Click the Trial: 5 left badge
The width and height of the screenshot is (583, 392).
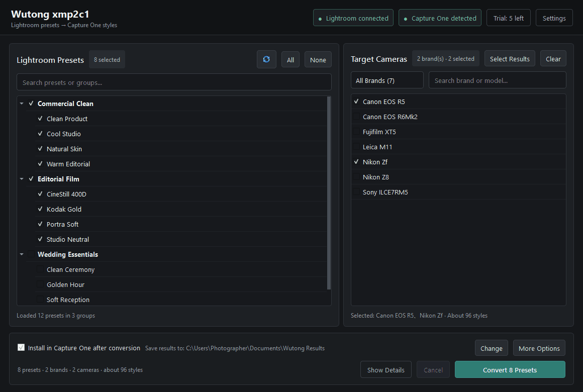click(508, 18)
